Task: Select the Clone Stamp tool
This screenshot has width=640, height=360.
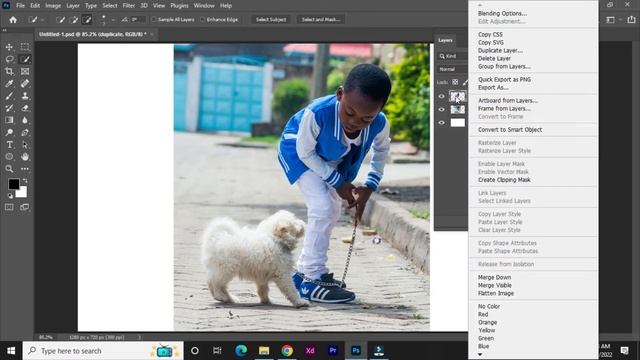Action: pos(25,96)
